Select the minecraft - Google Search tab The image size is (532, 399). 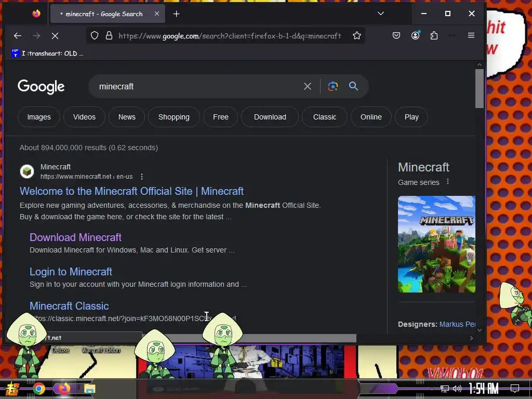108,14
